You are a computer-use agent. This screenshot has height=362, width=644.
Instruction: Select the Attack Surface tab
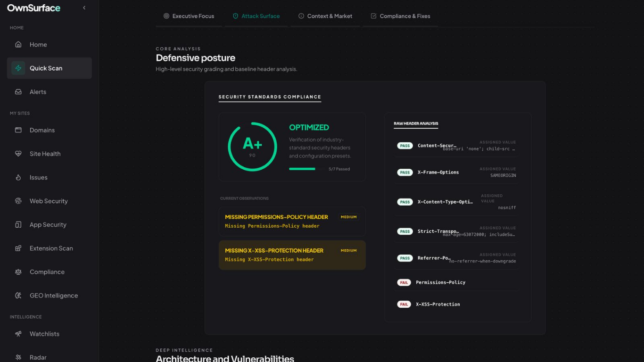point(256,16)
